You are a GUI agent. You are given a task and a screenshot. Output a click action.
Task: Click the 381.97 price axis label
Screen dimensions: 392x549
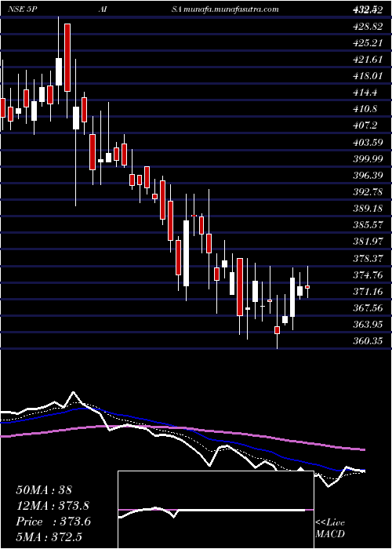[367, 242]
